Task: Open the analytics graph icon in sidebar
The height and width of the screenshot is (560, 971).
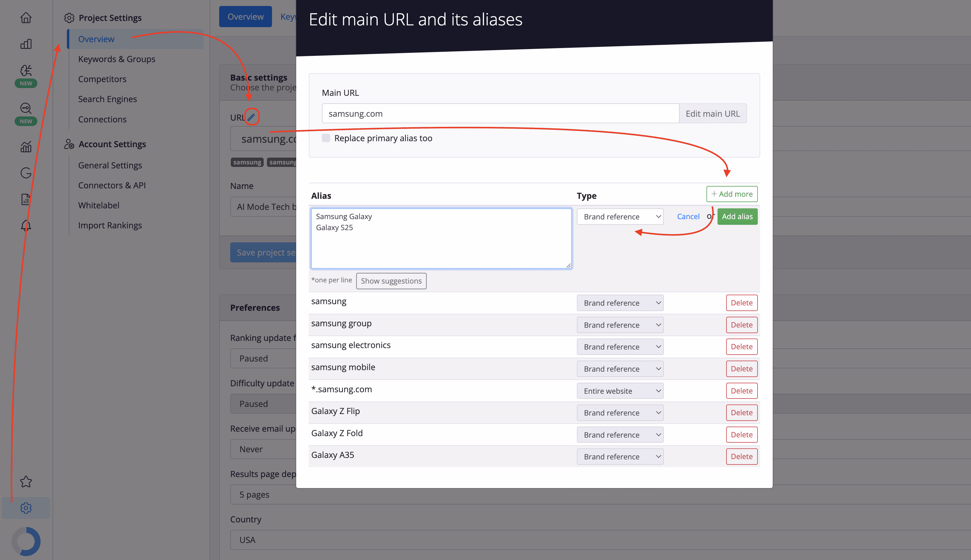Action: tap(26, 147)
